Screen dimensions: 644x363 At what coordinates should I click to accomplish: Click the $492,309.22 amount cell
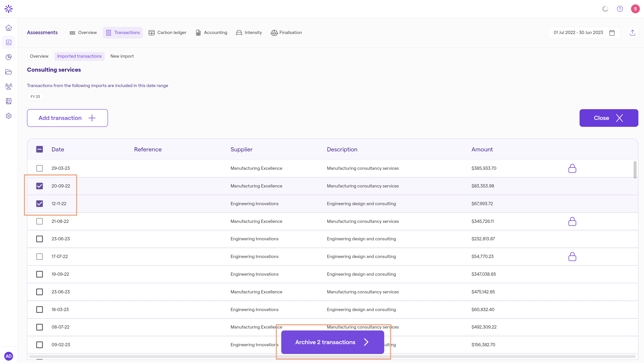[x=484, y=327]
